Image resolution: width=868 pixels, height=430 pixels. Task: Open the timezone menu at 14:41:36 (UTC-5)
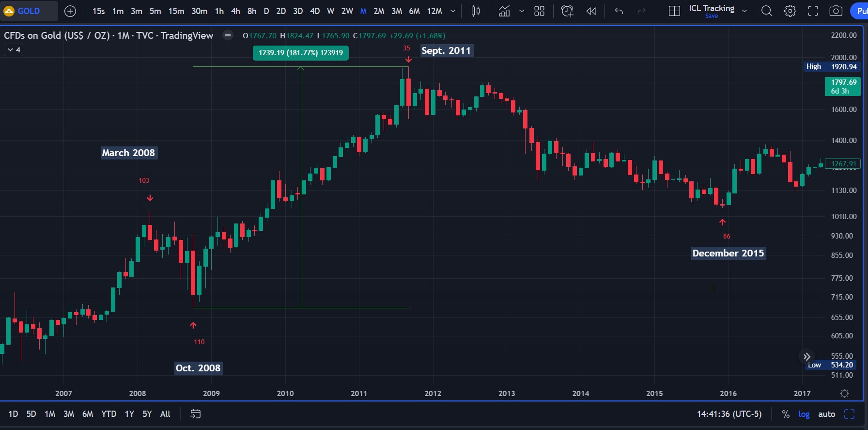(729, 414)
